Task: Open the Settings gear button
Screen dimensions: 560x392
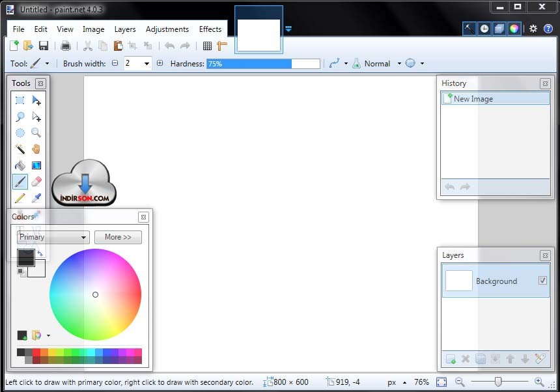Action: click(x=533, y=29)
